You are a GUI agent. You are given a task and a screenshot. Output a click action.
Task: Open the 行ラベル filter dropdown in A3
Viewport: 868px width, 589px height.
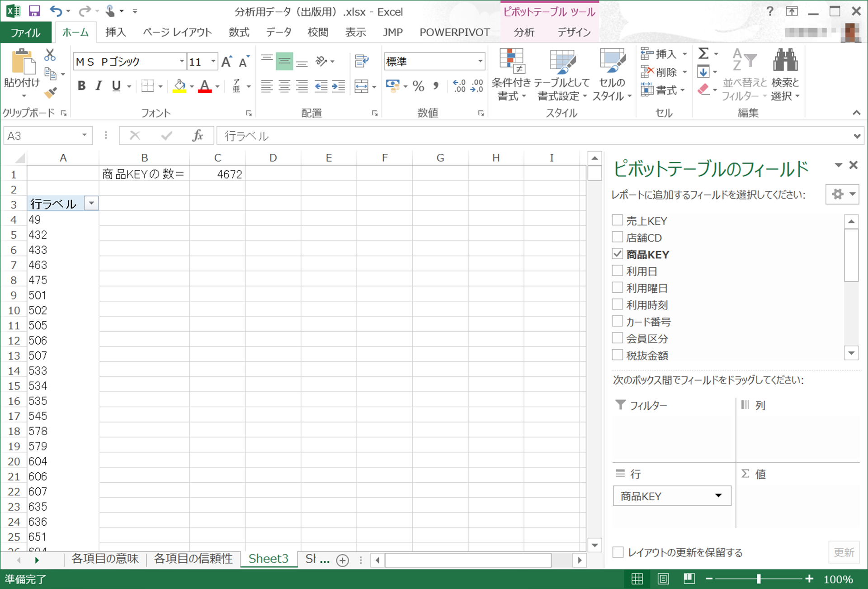click(x=91, y=203)
